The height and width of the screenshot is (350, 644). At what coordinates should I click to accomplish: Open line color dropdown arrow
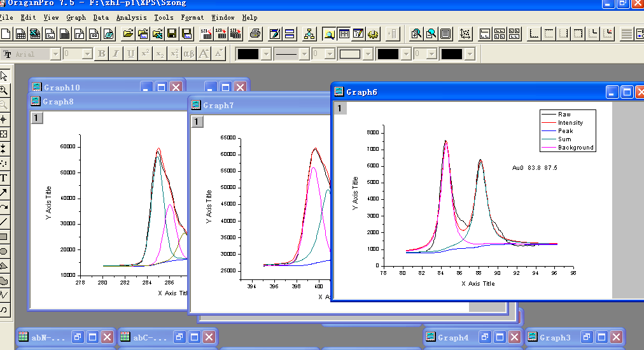(x=266, y=54)
